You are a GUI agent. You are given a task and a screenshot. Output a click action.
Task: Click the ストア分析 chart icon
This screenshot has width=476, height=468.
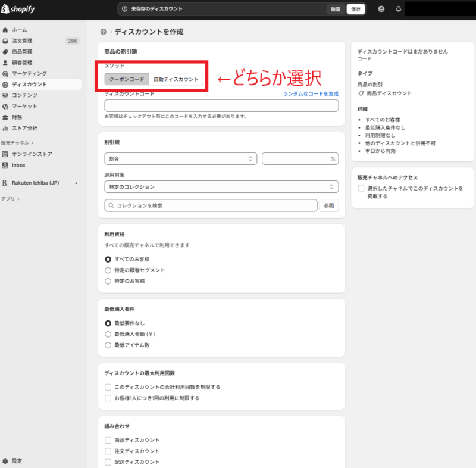5,128
